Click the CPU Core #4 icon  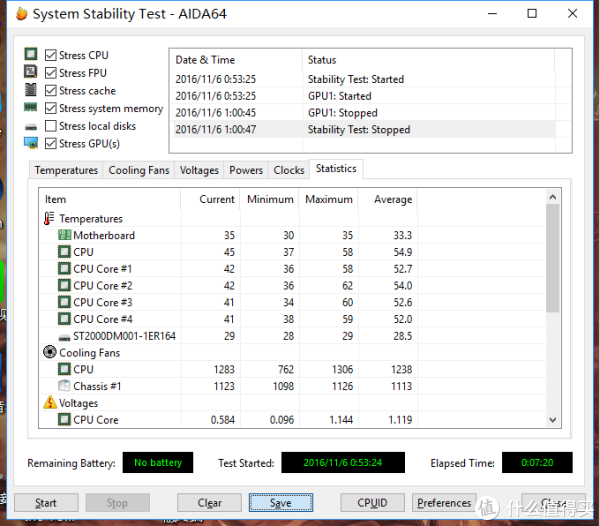pos(64,319)
